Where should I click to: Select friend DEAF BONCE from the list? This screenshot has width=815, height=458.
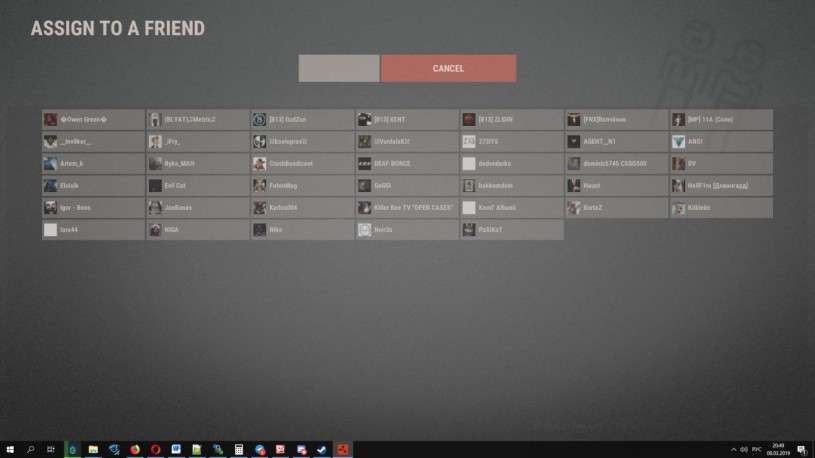point(407,164)
